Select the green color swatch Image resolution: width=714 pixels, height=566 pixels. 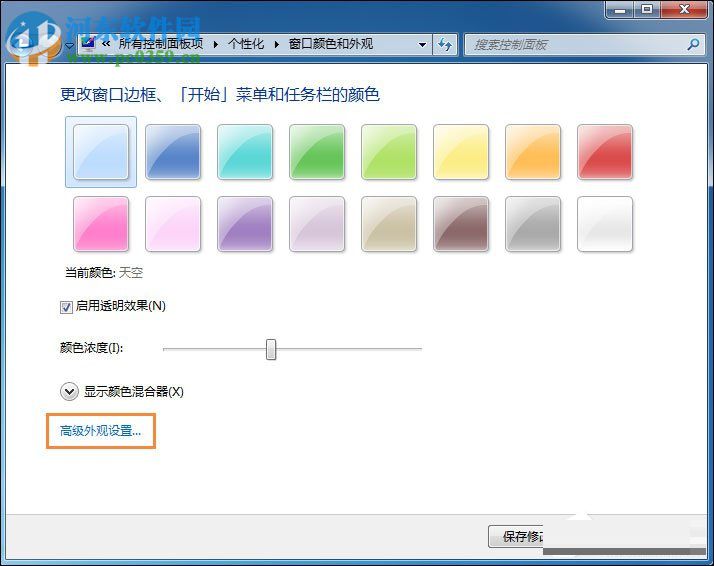click(x=317, y=152)
